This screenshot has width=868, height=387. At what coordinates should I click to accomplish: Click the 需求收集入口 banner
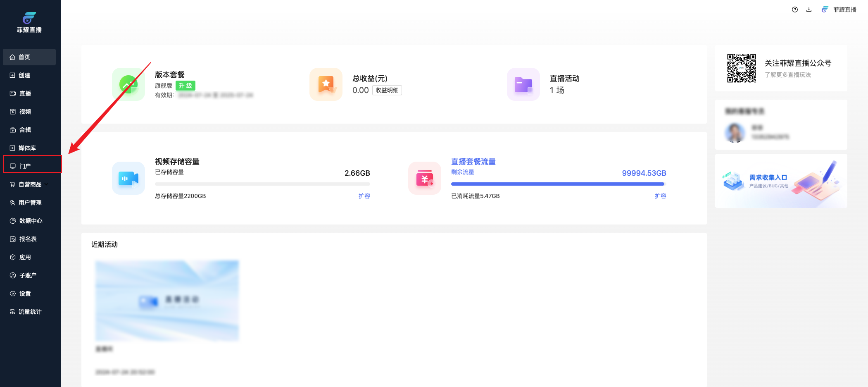(781, 181)
